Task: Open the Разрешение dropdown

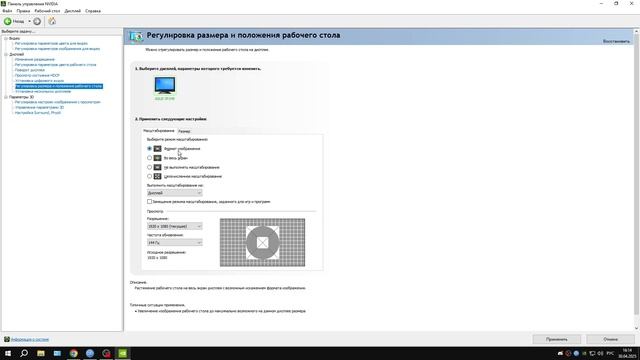Action: point(174,226)
